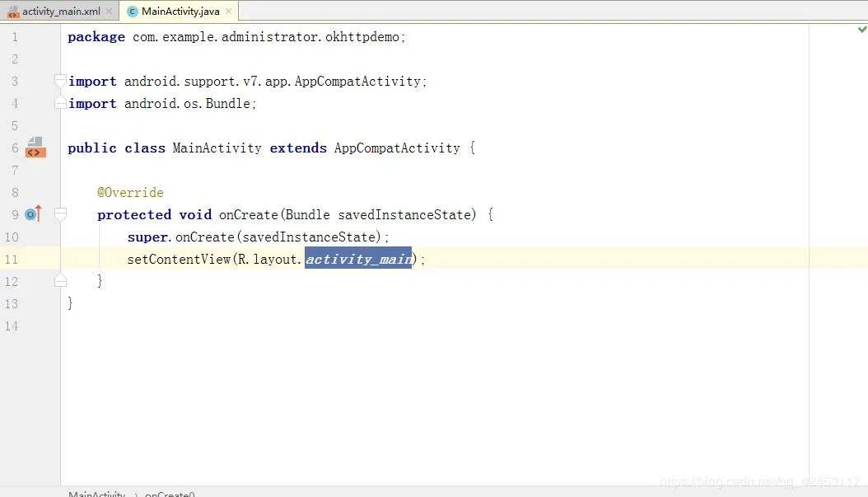Click the protected keyword on line 9
Image resolution: width=868 pixels, height=497 pixels.
point(134,215)
